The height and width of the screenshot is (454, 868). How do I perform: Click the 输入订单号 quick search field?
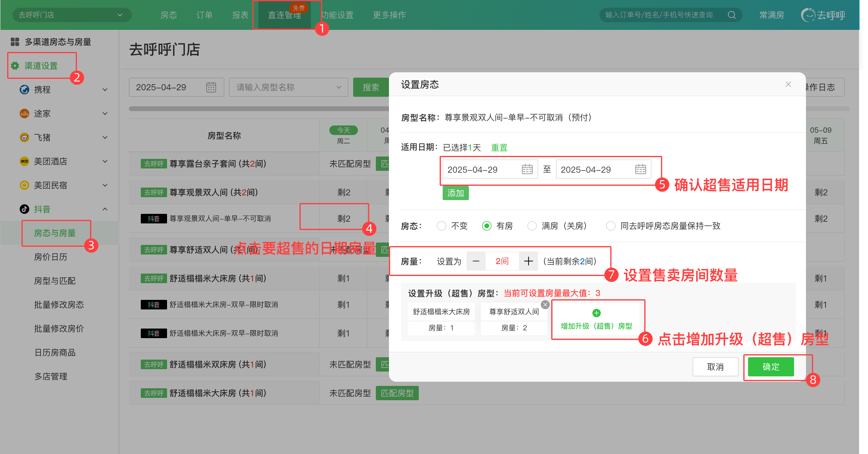(x=659, y=15)
